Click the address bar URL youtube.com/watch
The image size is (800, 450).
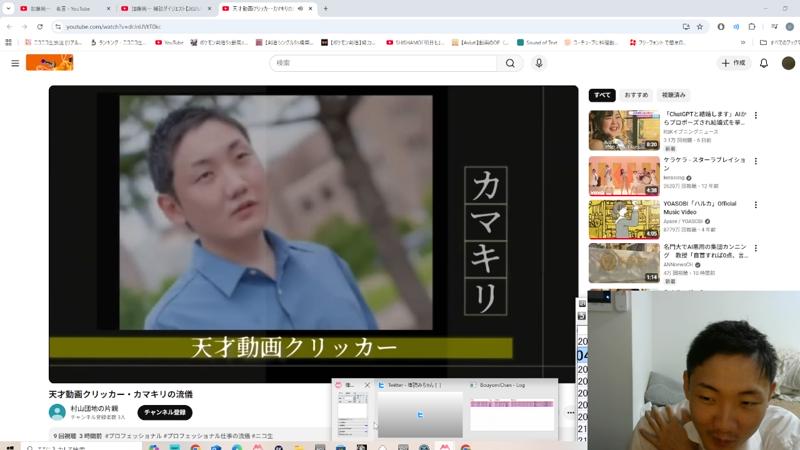pyautogui.click(x=113, y=27)
